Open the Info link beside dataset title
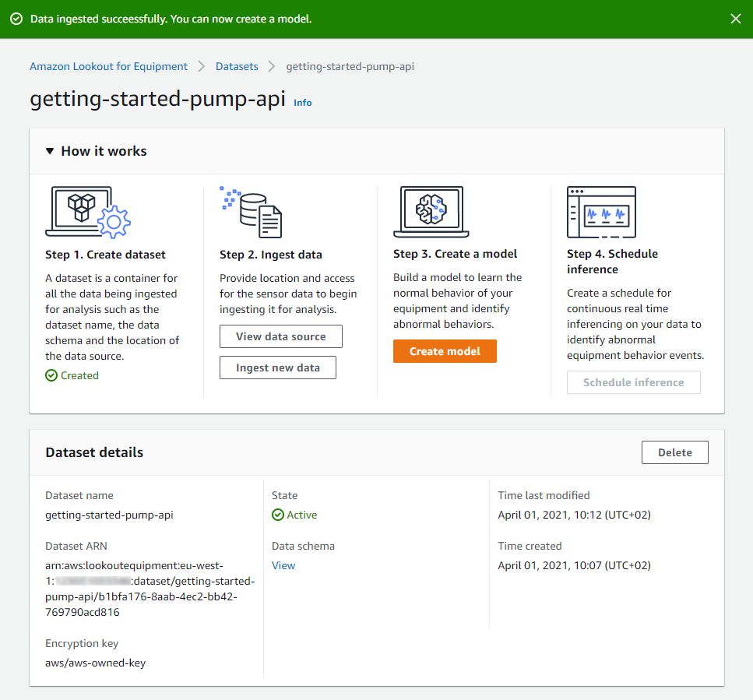753x700 pixels. coord(303,103)
